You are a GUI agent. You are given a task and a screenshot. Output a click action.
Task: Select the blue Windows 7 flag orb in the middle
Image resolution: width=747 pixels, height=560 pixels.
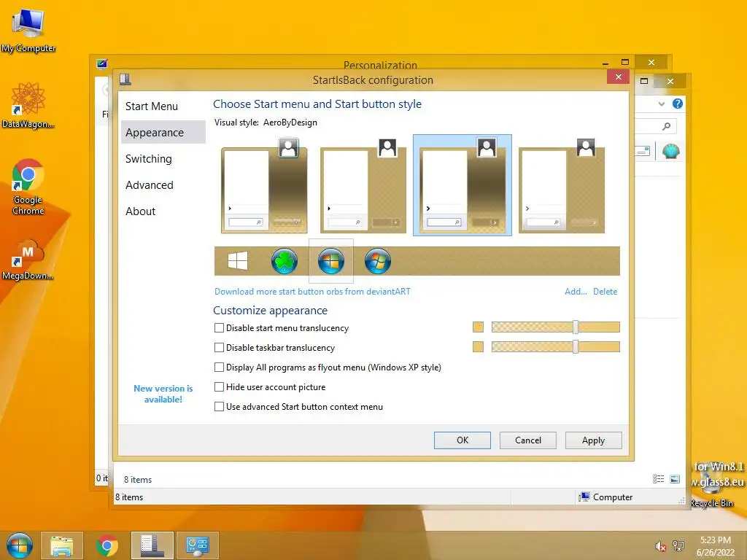pyautogui.click(x=331, y=261)
